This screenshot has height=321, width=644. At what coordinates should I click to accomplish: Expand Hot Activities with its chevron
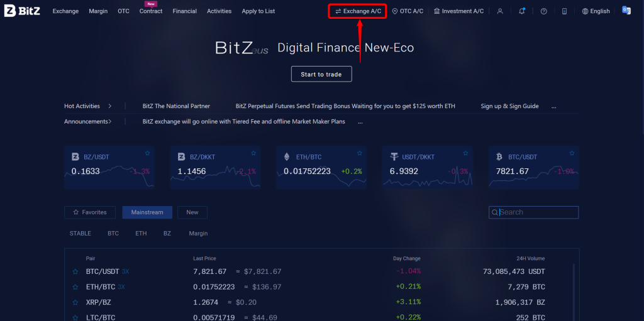109,106
